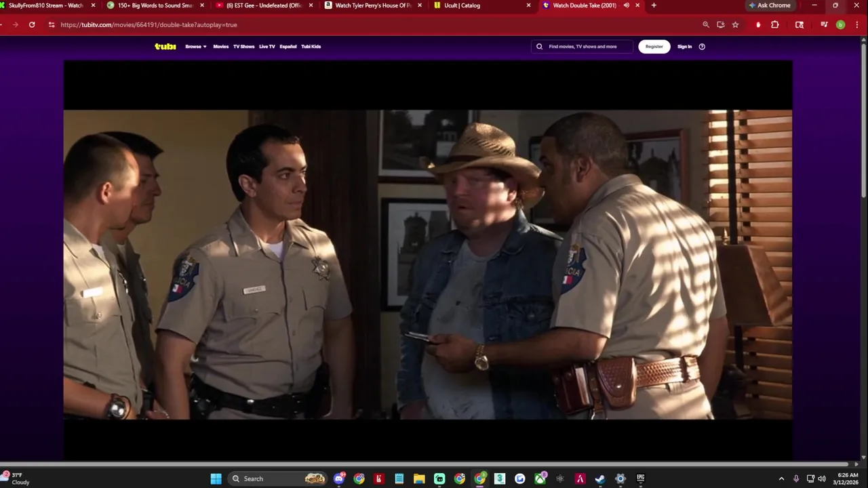
Task: Open Notepad from the taskbar
Action: point(399,479)
